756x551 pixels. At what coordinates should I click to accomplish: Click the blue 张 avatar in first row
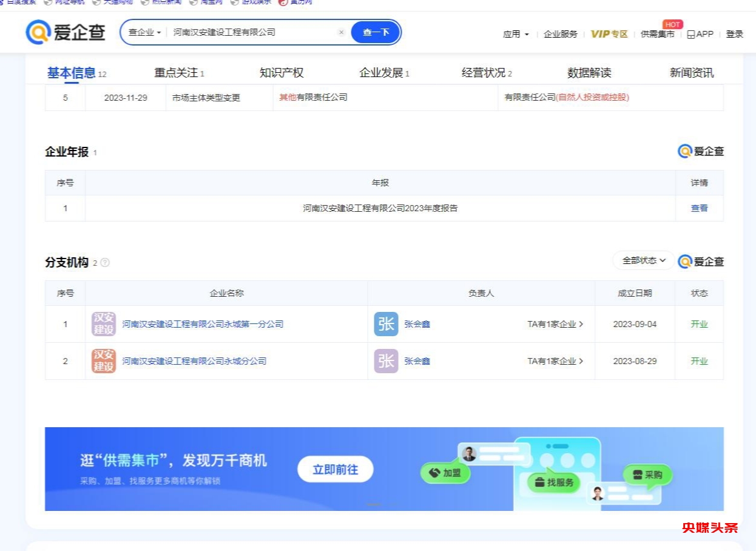386,324
